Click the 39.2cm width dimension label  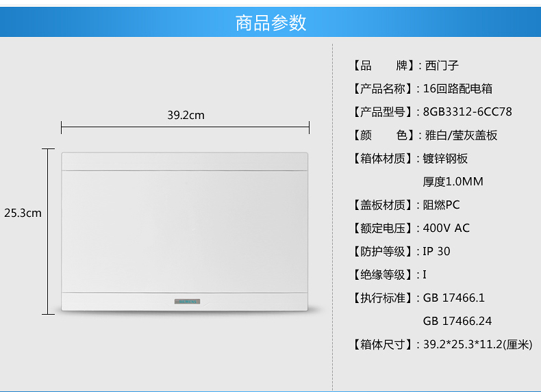pos(186,115)
